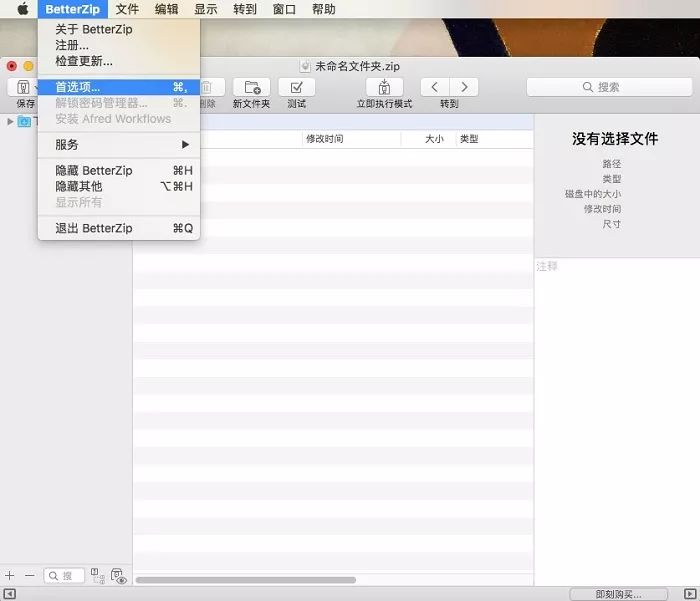Image resolution: width=700 pixels, height=601 pixels.
Task: Click the horizontal scrollbar of file list
Action: point(246,580)
